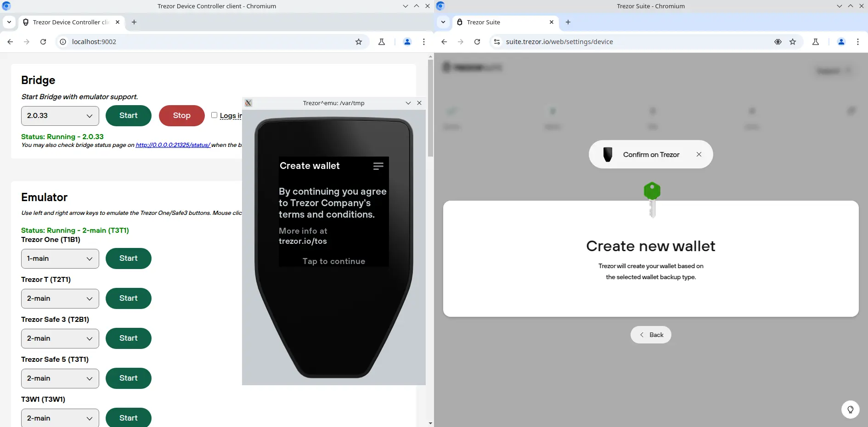
Task: Stop the Bridge
Action: coord(182,116)
